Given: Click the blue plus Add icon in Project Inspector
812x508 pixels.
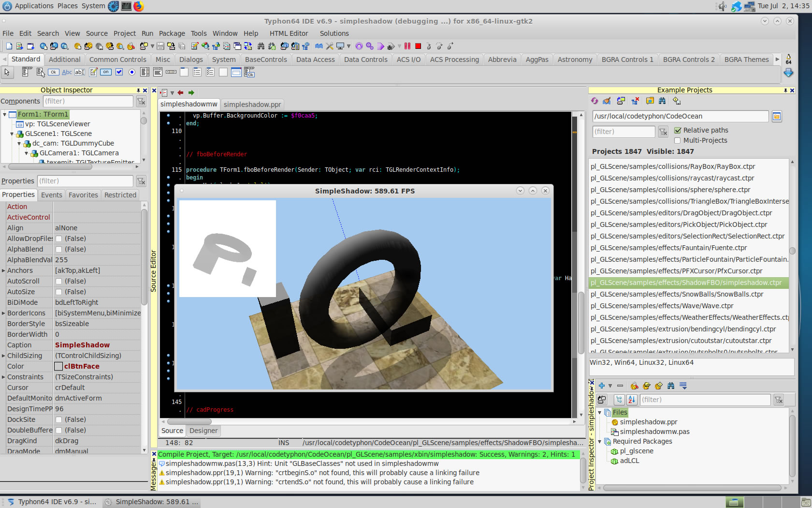Looking at the screenshot, I should (602, 386).
